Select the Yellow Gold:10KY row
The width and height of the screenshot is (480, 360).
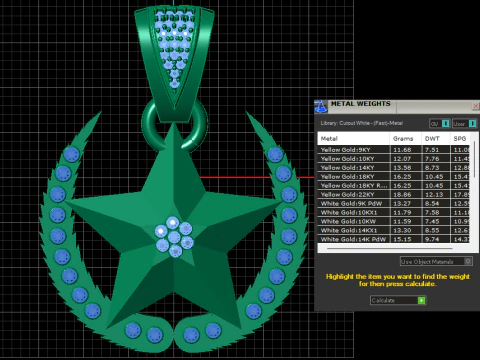pyautogui.click(x=394, y=159)
